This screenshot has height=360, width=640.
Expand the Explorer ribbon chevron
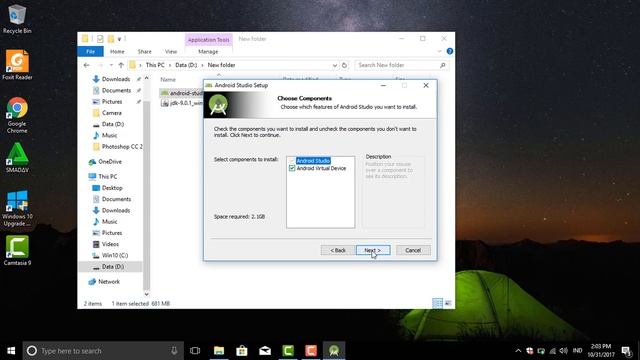pyautogui.click(x=439, y=51)
